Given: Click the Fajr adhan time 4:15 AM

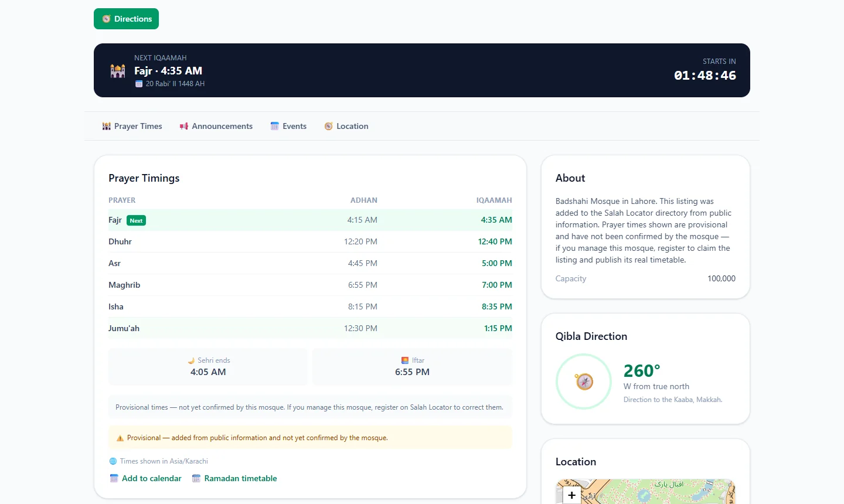Looking at the screenshot, I should [x=362, y=220].
